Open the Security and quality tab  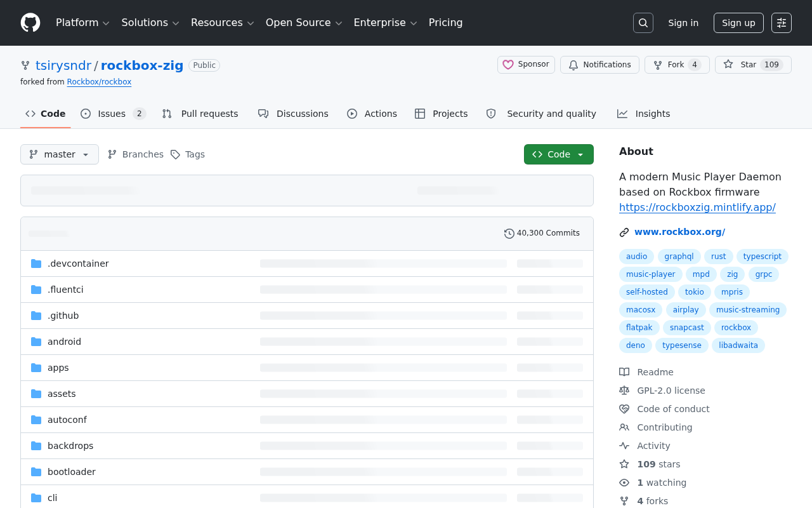pos(541,114)
